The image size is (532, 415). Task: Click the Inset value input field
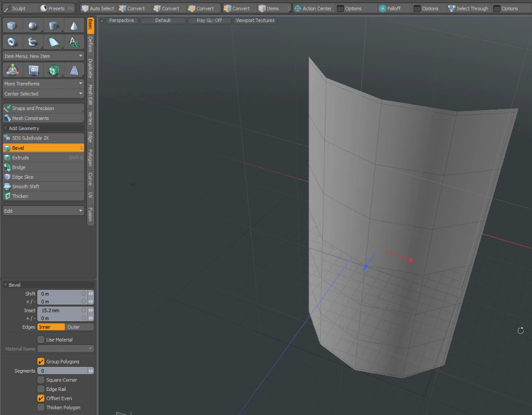tap(60, 310)
